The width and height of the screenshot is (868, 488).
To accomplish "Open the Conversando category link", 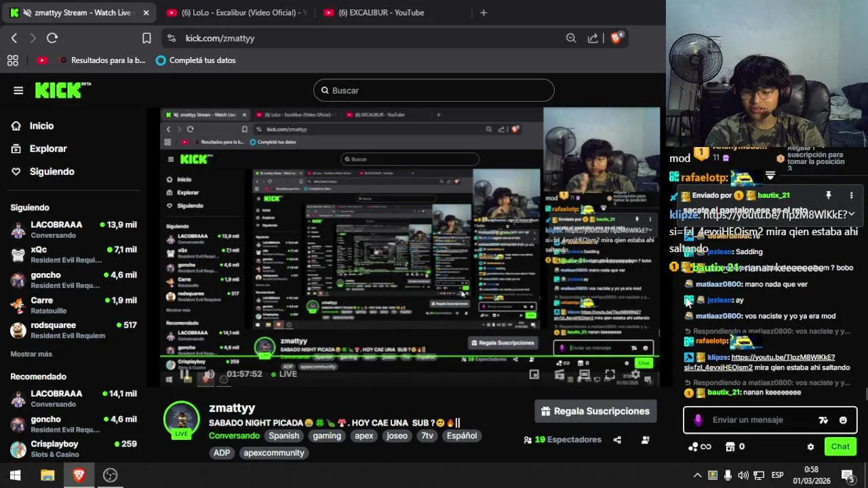I will 234,436.
